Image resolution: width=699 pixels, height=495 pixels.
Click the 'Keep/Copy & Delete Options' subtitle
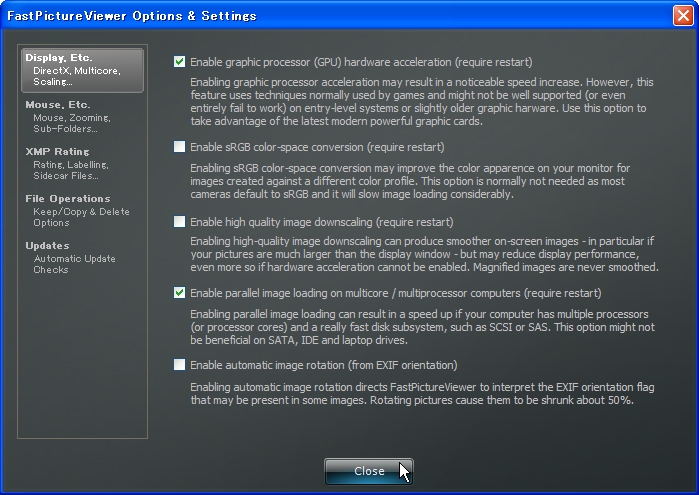tap(81, 217)
